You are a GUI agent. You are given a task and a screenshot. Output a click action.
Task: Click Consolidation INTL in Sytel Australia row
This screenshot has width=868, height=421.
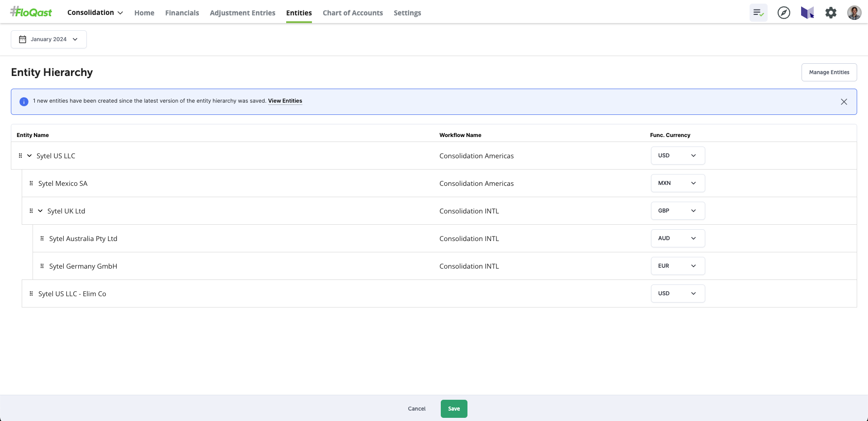point(469,239)
